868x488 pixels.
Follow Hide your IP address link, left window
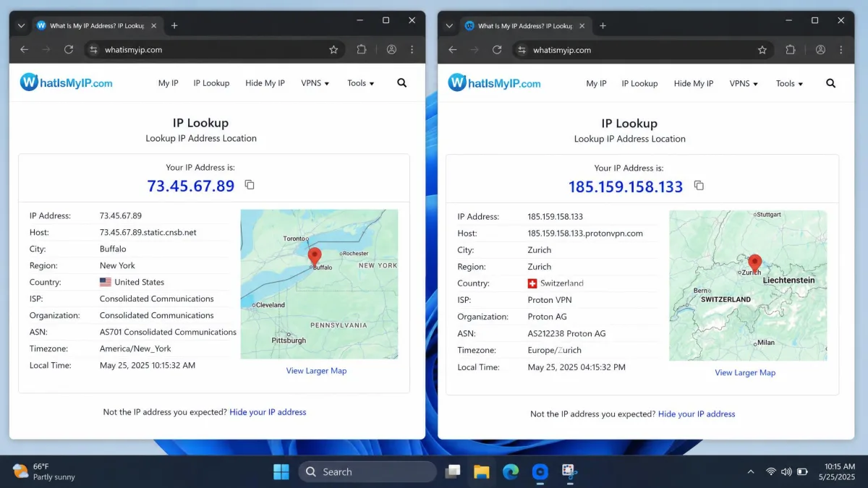tap(268, 412)
